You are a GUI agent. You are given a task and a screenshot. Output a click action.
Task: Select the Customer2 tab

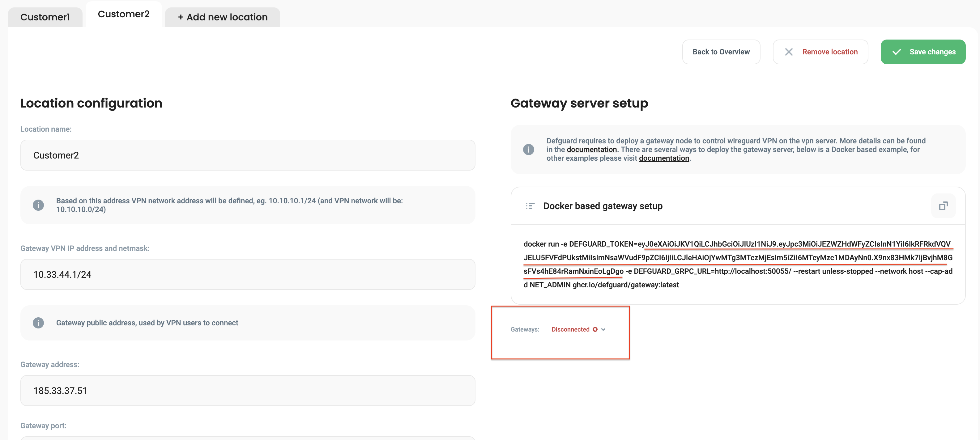(x=123, y=14)
